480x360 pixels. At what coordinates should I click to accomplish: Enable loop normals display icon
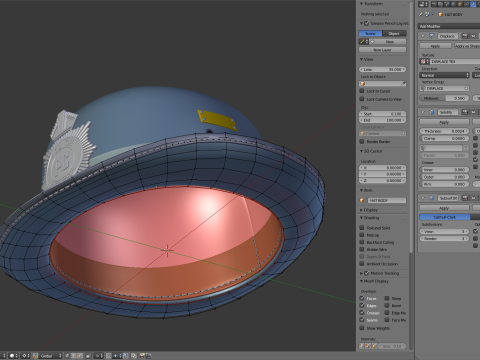368,346
